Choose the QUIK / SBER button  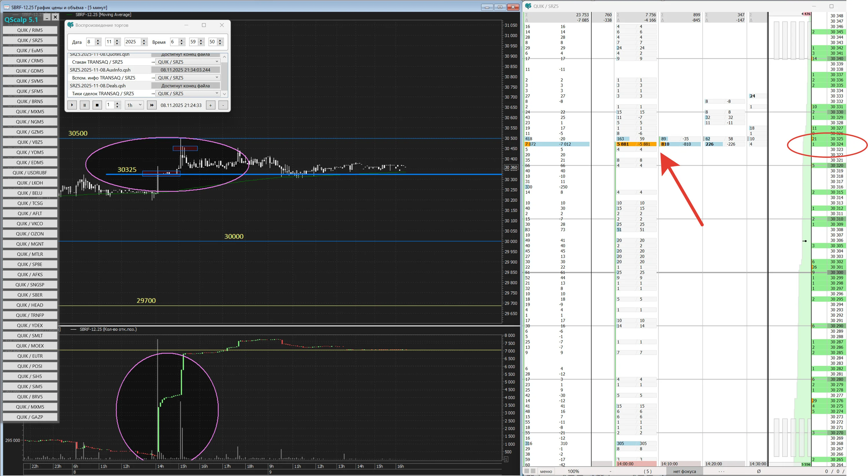pyautogui.click(x=30, y=295)
